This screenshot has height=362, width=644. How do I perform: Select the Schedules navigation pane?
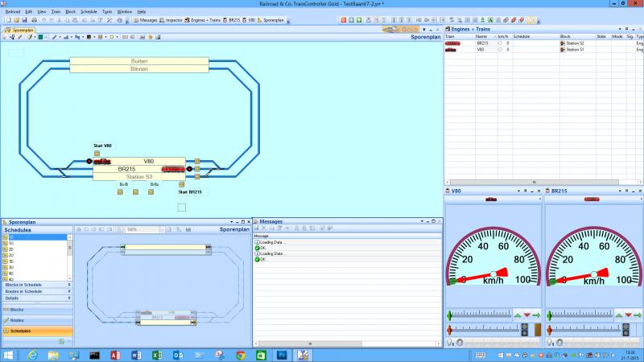(x=37, y=331)
